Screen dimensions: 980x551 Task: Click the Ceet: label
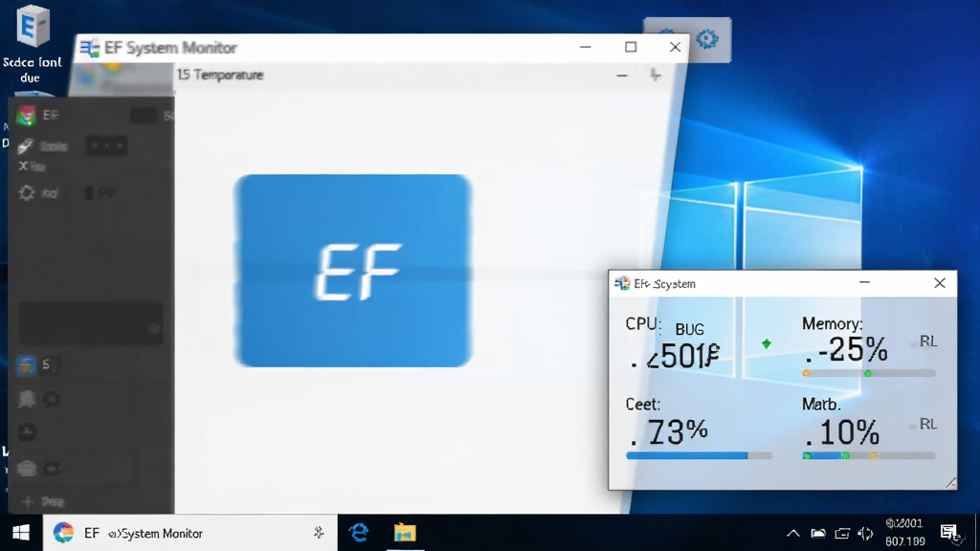(x=642, y=405)
